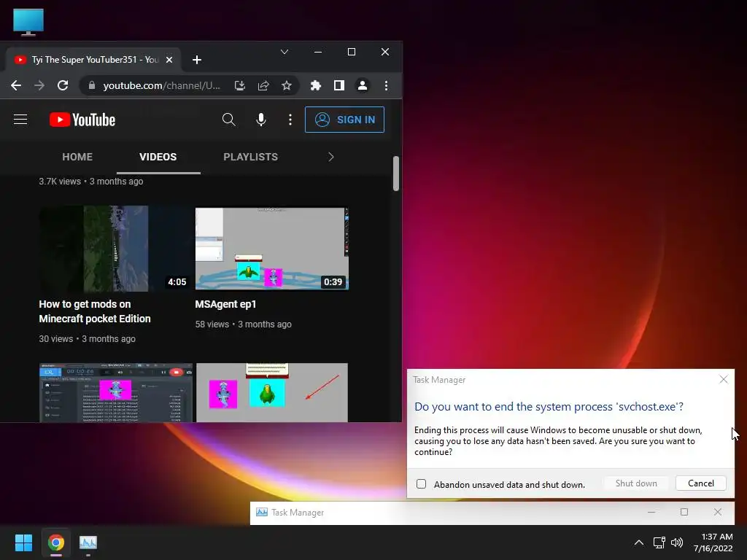Click the '58 views • 3 months ago' text

(x=243, y=324)
